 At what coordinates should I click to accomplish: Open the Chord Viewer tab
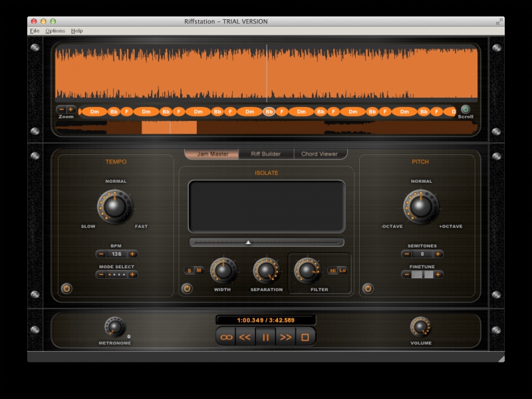click(x=319, y=154)
